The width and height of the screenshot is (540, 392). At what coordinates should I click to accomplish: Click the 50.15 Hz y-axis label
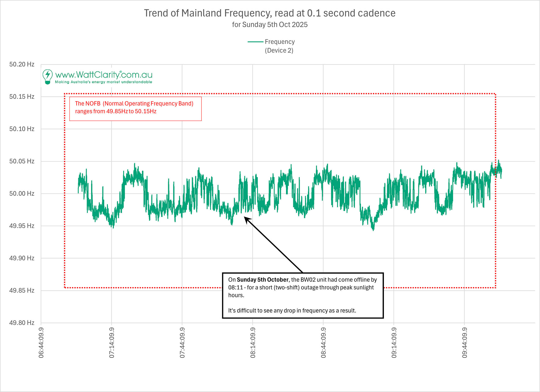(22, 96)
